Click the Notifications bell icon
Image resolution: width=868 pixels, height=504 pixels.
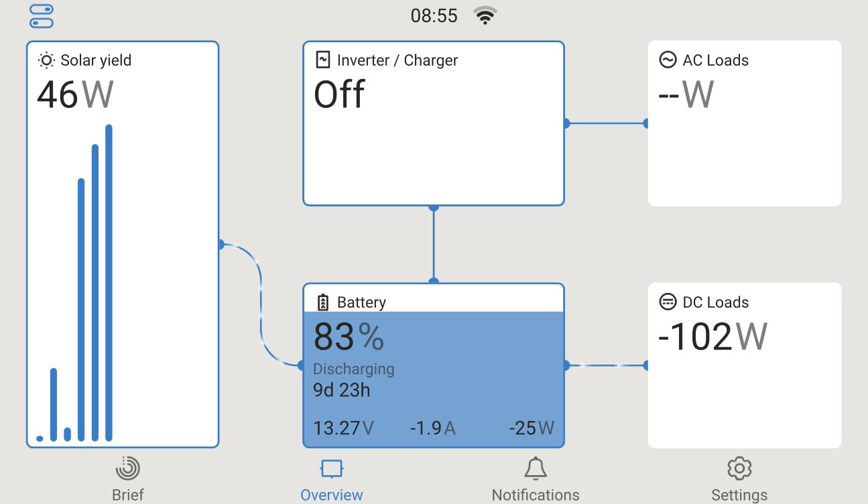[x=535, y=468]
